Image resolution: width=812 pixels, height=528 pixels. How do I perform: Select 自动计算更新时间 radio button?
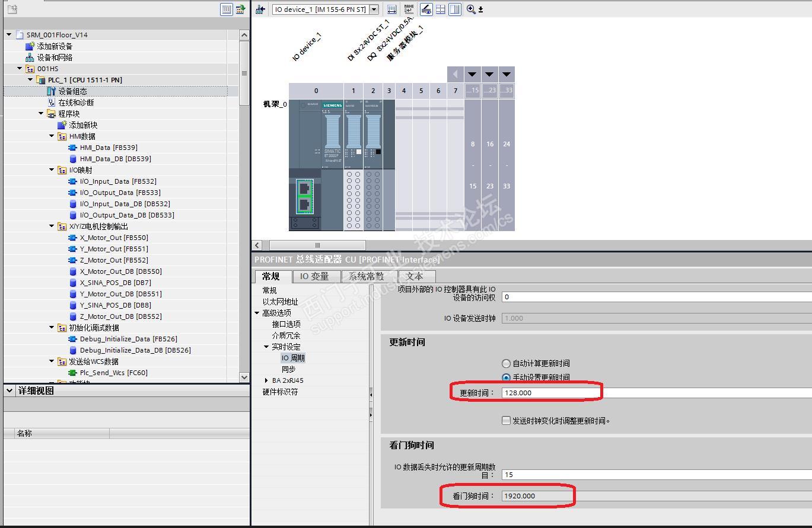pyautogui.click(x=506, y=363)
